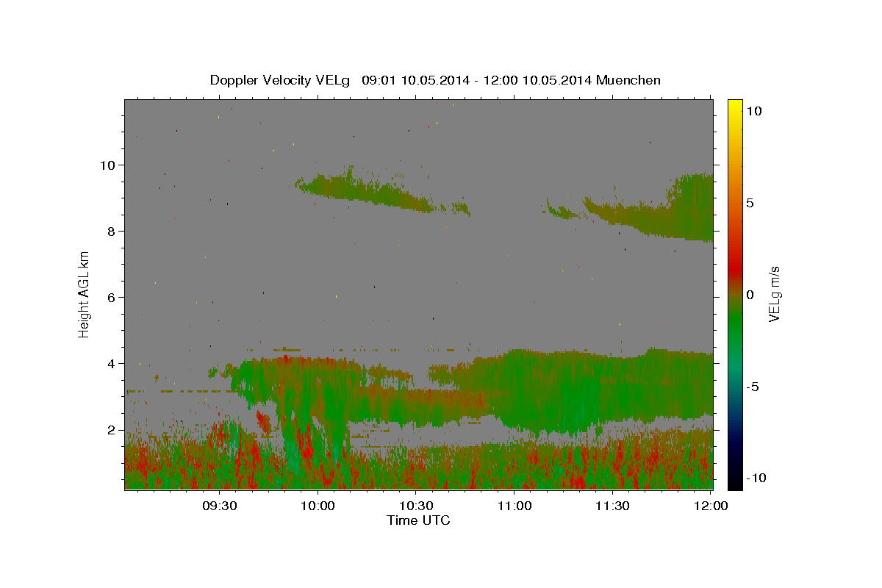
Task: Click the '11:00' time tick label
Action: [x=514, y=506]
